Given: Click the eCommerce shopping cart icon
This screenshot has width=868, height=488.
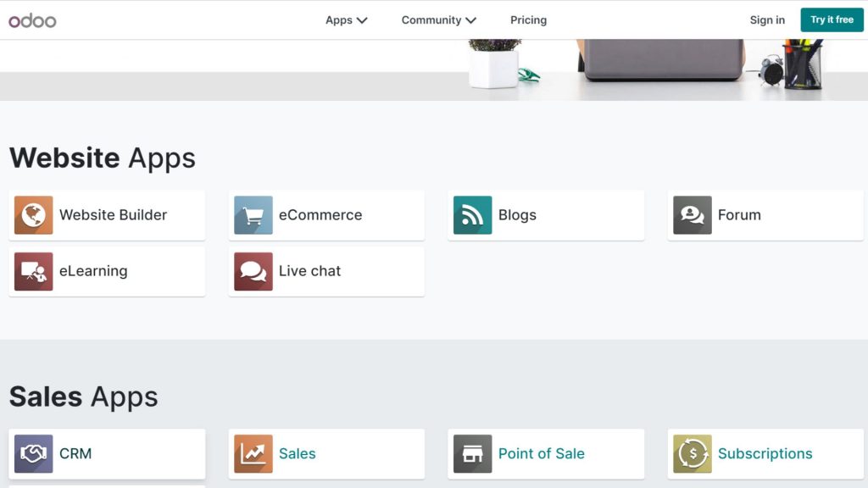Looking at the screenshot, I should [x=253, y=215].
